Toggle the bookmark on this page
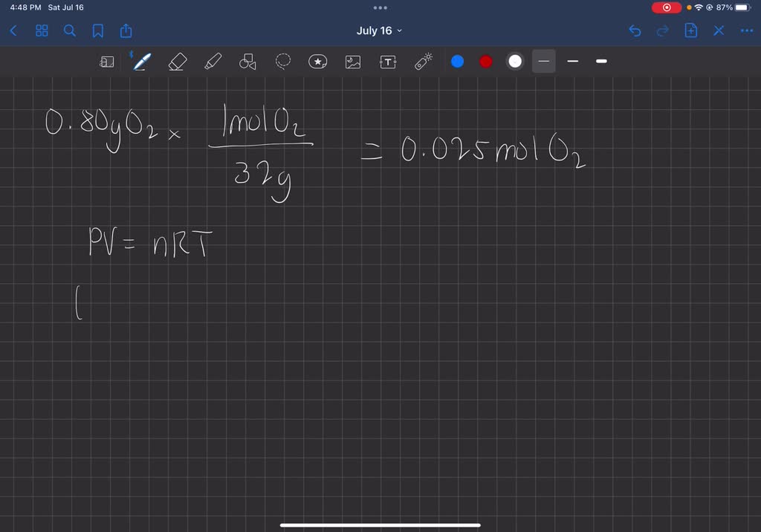Image resolution: width=761 pixels, height=532 pixels. tap(97, 30)
